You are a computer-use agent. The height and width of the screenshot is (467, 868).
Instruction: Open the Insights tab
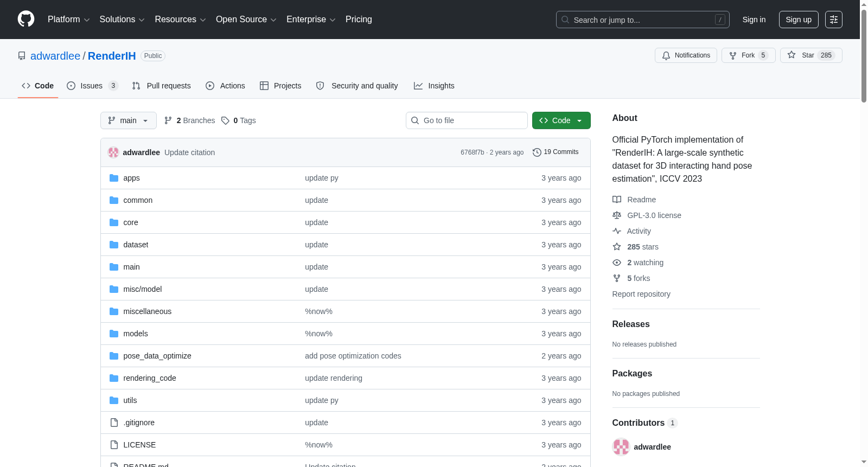tap(434, 86)
